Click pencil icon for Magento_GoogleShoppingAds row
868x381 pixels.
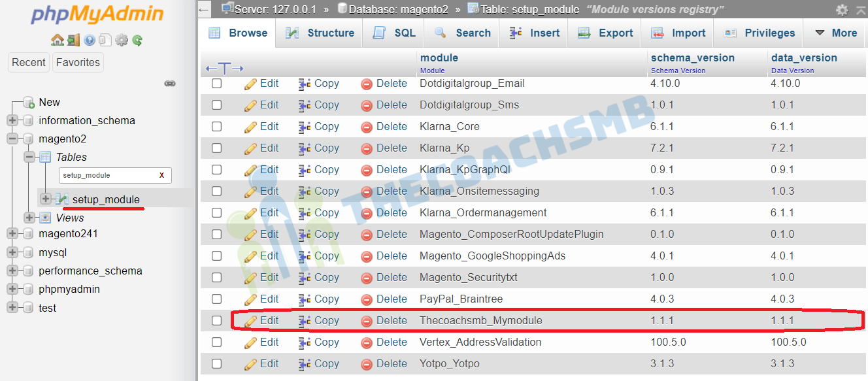coord(251,256)
